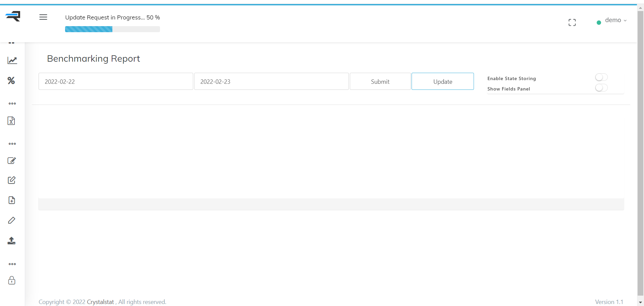
Task: Open the outlined edit square sidebar icon
Action: pyautogui.click(x=12, y=180)
